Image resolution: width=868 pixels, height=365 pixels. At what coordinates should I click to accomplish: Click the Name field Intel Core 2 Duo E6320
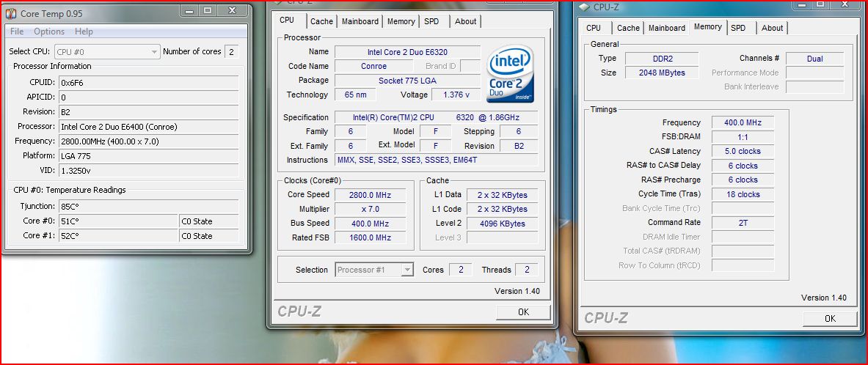pyautogui.click(x=408, y=52)
